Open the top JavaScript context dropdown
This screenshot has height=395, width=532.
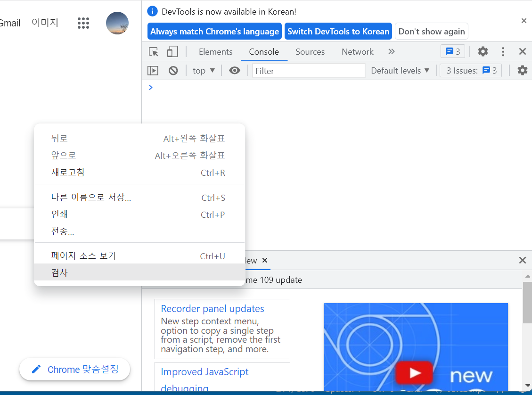pos(204,71)
